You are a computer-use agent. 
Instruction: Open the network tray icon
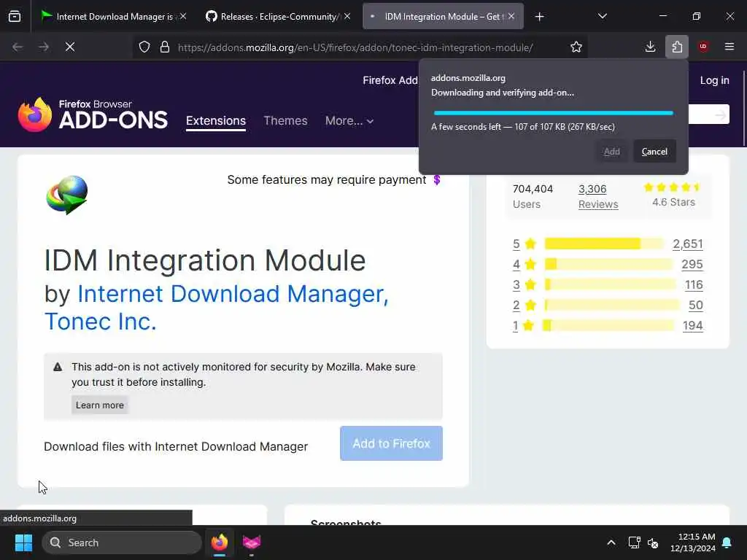pos(634,542)
